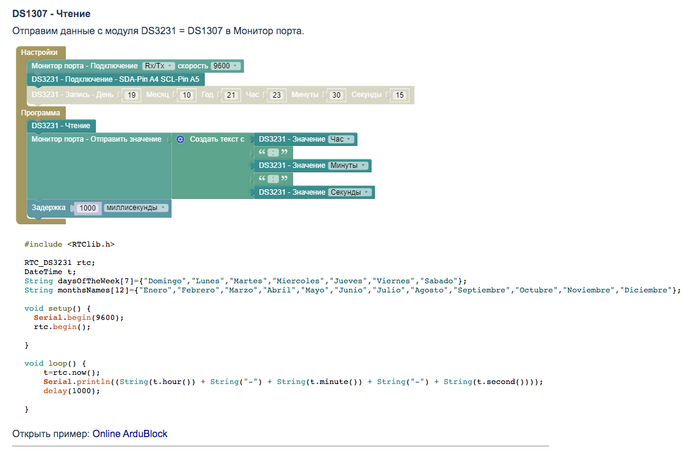Click the Секунды field with 15

pyautogui.click(x=400, y=96)
